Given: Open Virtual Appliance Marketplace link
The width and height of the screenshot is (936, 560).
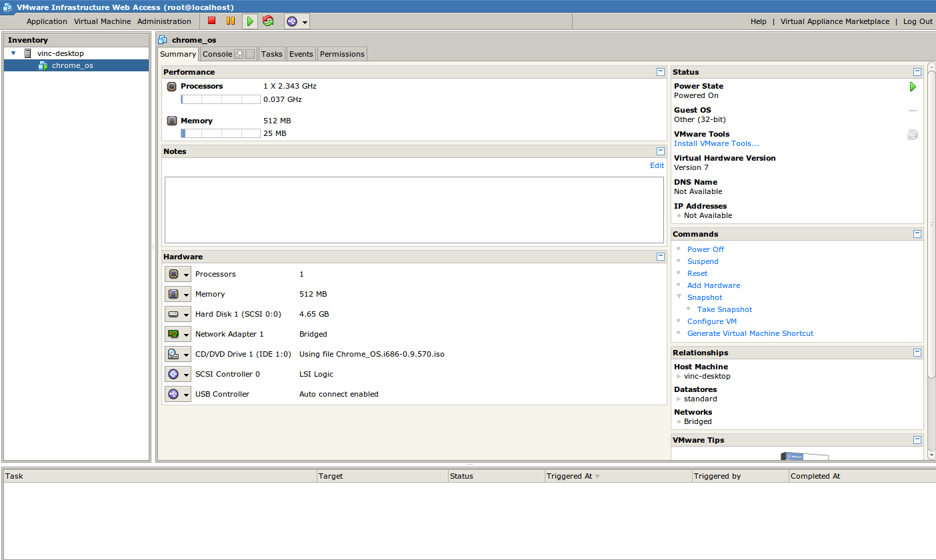Looking at the screenshot, I should 835,21.
